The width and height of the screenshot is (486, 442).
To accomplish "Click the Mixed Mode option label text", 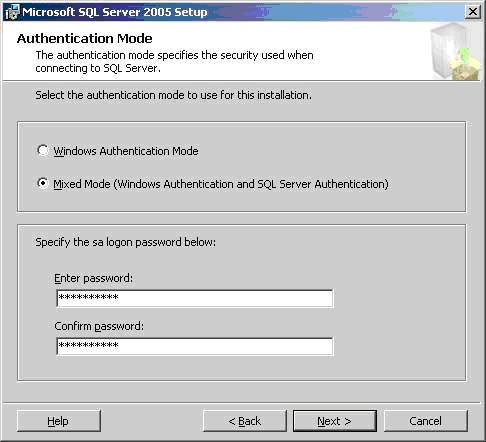I will coord(221,184).
